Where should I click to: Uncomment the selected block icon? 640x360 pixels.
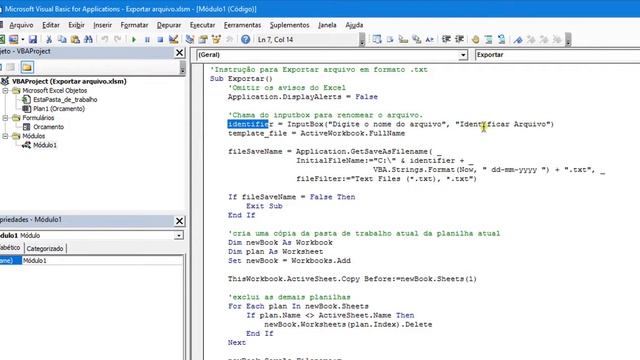tap(502, 40)
